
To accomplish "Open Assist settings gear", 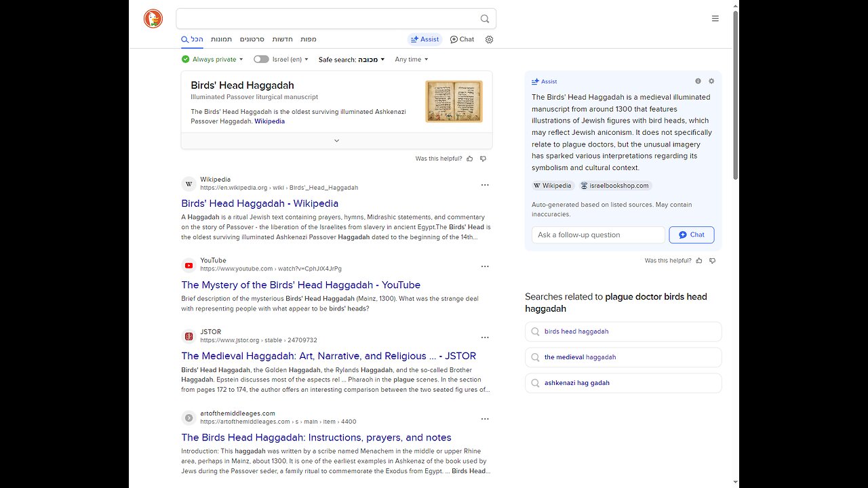I will [711, 81].
